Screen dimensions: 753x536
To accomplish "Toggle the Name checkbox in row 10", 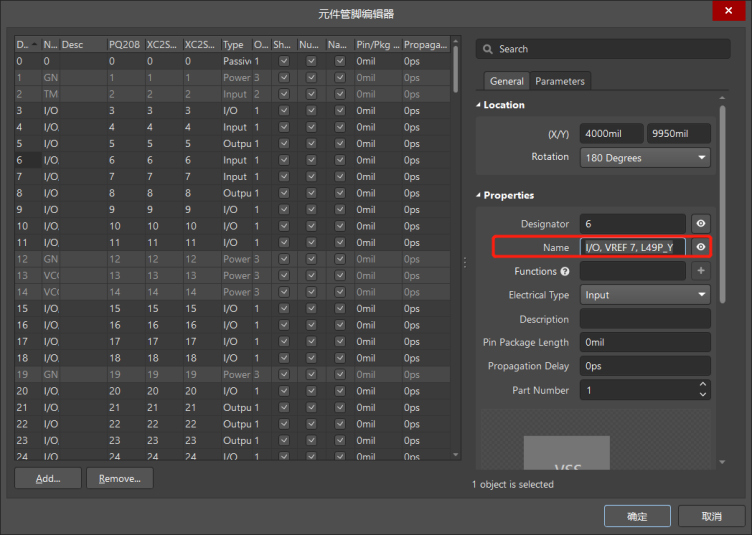I will [340, 226].
